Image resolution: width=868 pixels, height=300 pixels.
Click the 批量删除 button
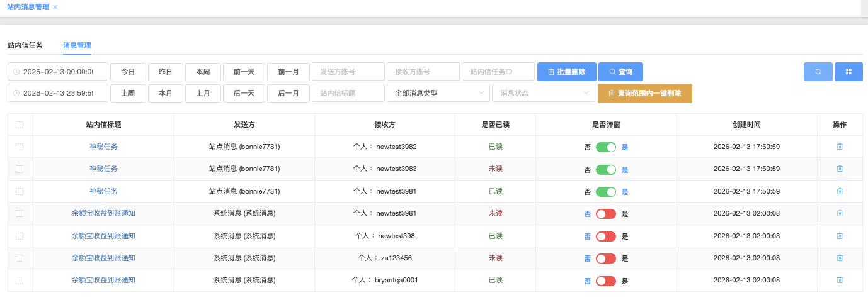pos(566,72)
